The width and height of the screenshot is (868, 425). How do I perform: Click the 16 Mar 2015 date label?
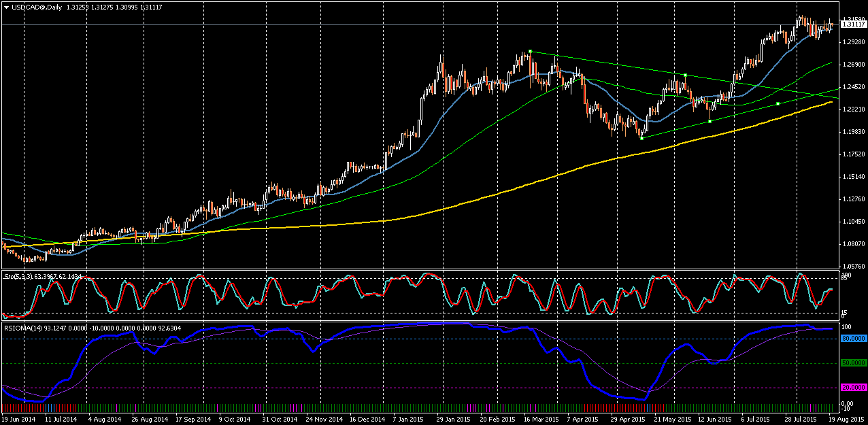[541, 420]
